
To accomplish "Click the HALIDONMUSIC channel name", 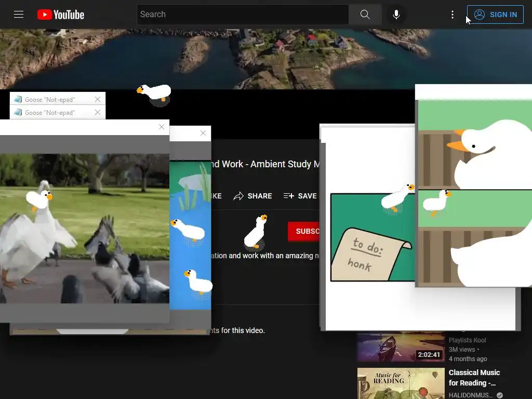I will [470, 395].
